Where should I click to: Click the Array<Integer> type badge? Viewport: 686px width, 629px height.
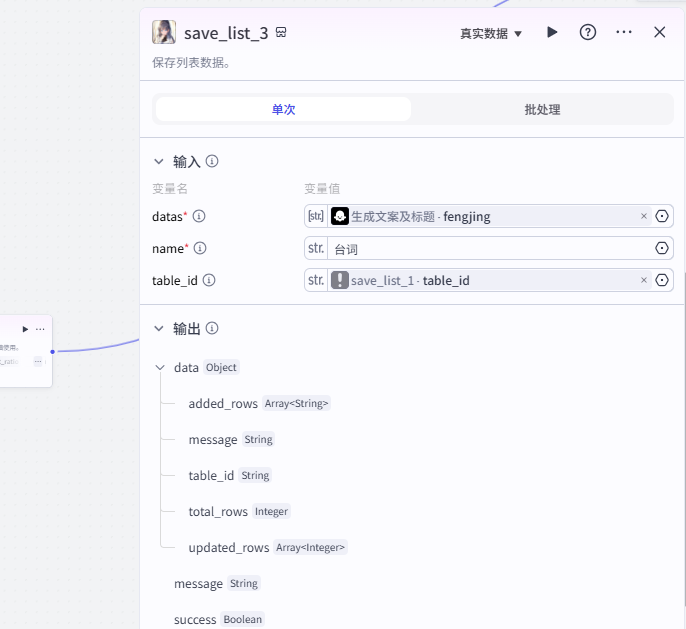pyautogui.click(x=310, y=547)
